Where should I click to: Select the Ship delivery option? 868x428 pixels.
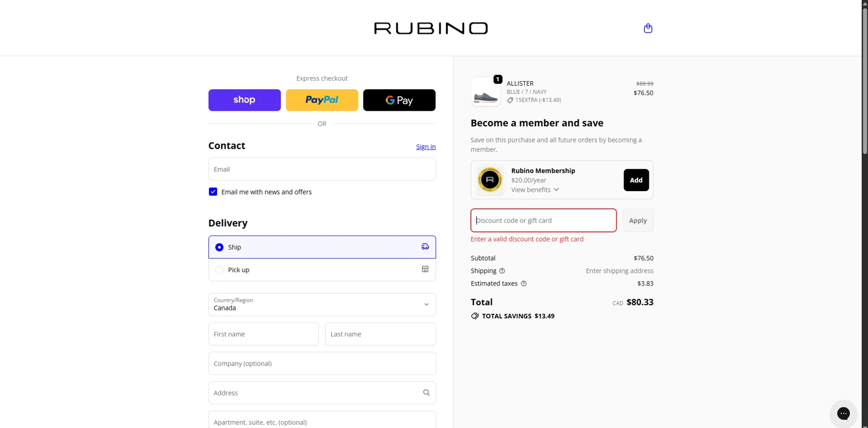(x=322, y=247)
